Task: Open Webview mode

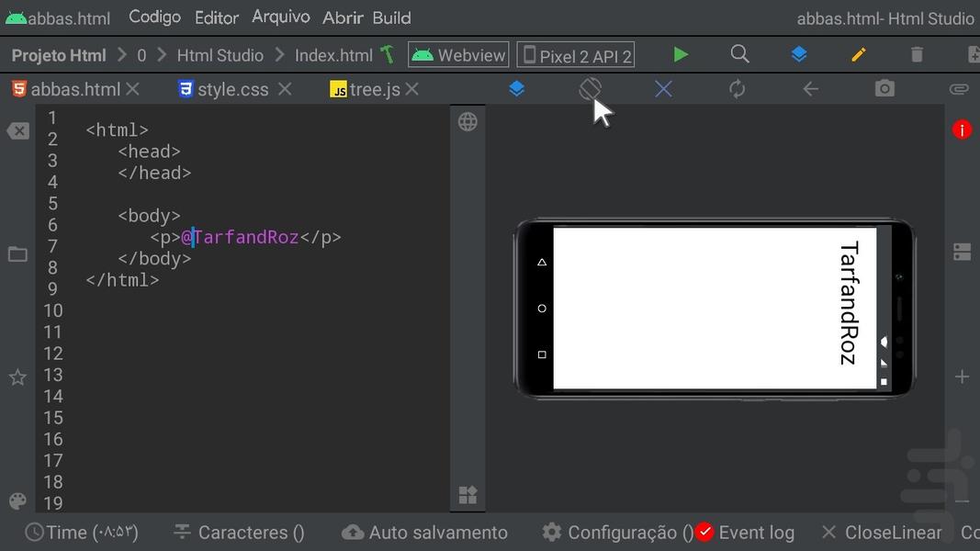Action: [457, 54]
